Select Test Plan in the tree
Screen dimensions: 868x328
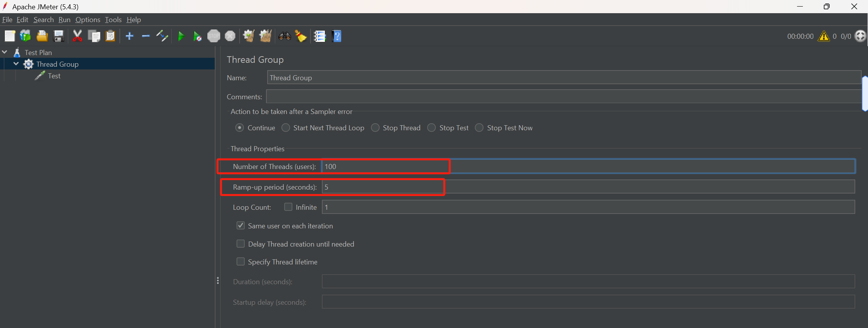[38, 52]
